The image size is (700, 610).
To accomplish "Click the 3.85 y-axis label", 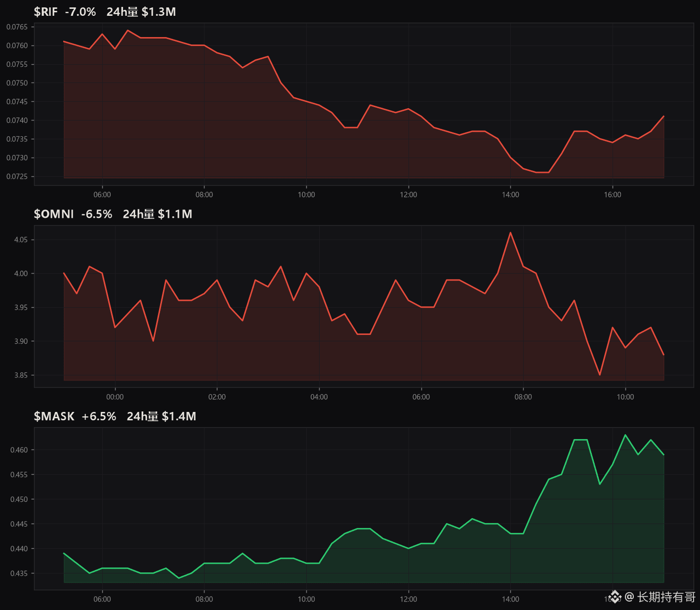I will [21, 375].
